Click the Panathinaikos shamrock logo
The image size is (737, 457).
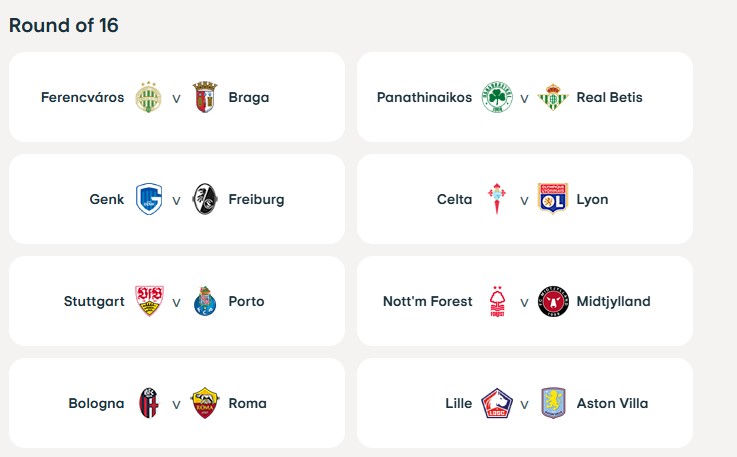click(x=496, y=98)
